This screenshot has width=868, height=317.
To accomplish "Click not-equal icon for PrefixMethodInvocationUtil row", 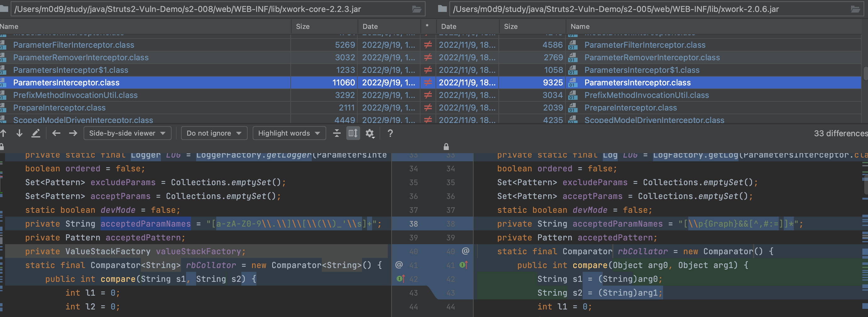I will [x=428, y=95].
